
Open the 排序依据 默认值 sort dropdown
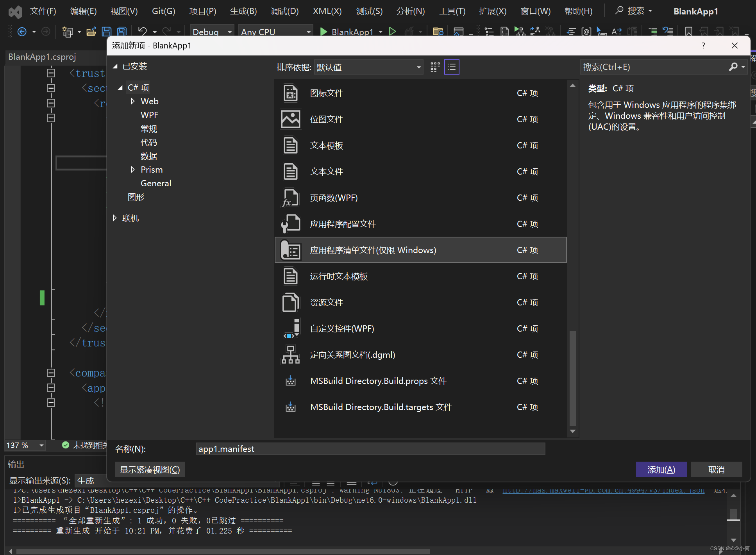click(x=369, y=67)
